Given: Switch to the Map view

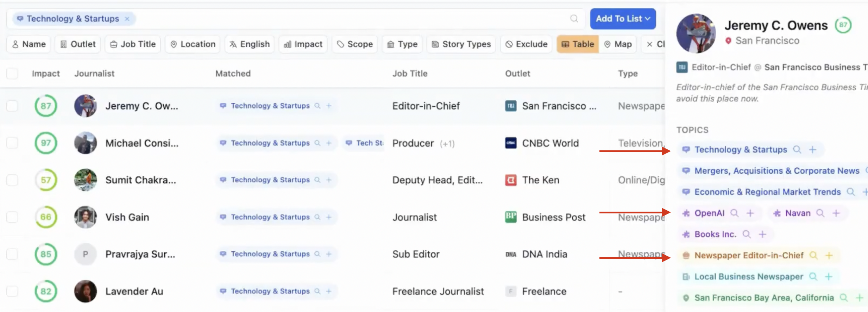Looking at the screenshot, I should coord(618,44).
